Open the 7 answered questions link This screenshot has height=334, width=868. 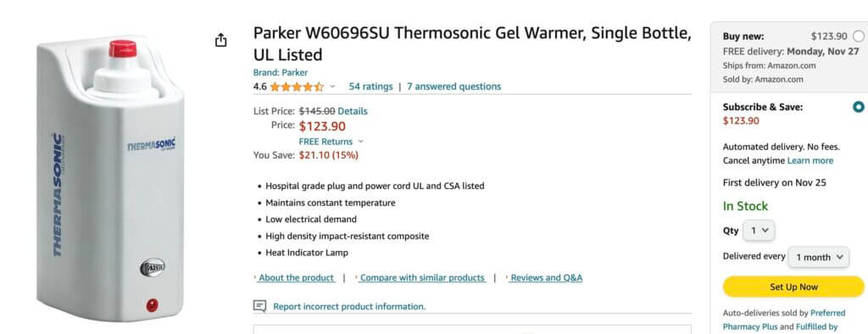[x=454, y=87]
